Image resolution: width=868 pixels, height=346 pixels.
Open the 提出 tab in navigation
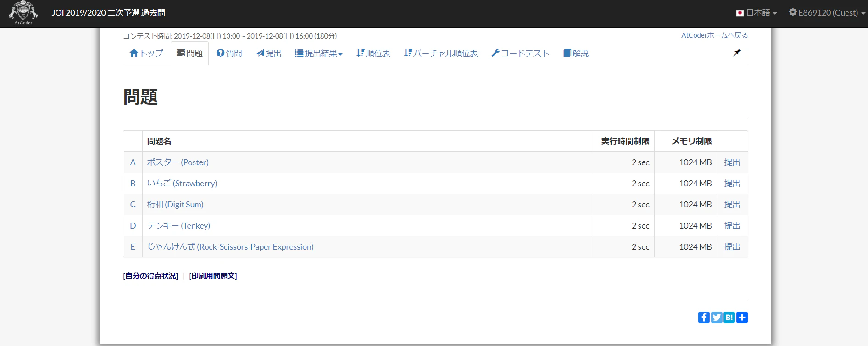click(268, 53)
